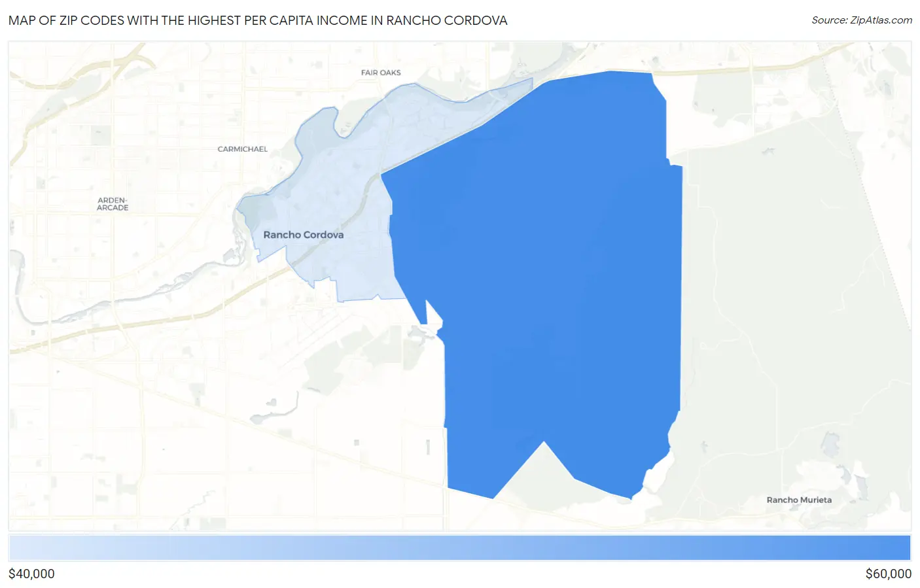Click the Source: ZipAtlas.com attribution
The image size is (920, 588).
pyautogui.click(x=862, y=20)
